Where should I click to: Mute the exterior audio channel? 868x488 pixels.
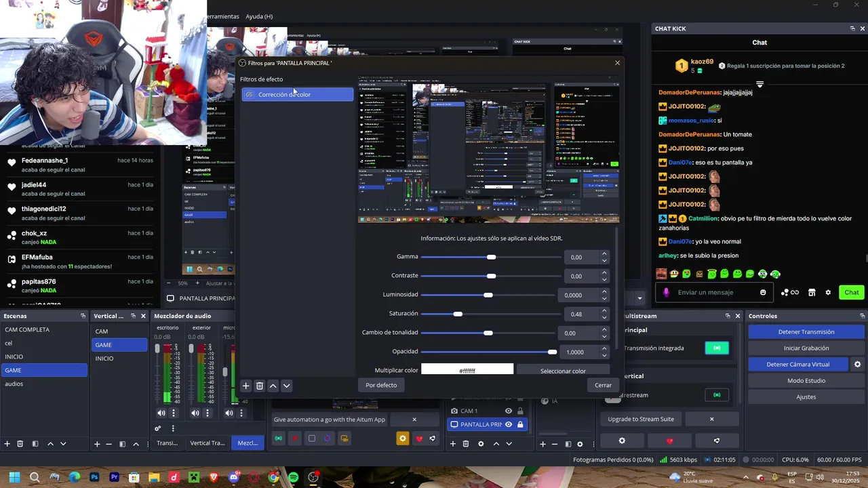(x=195, y=413)
